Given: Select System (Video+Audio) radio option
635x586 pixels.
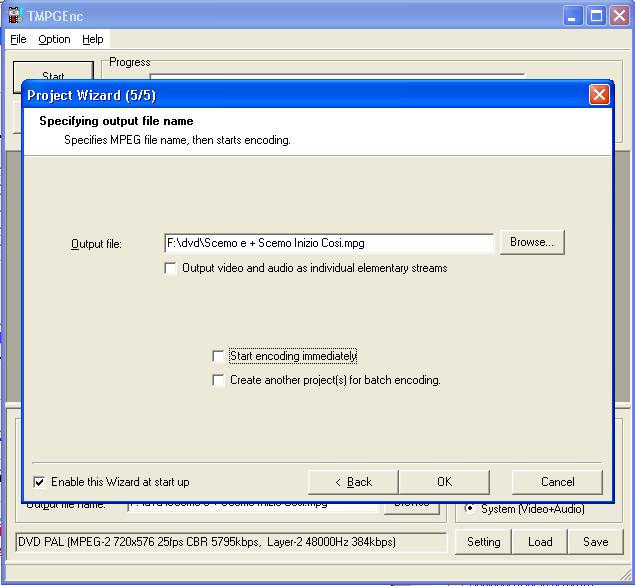Looking at the screenshot, I should tap(470, 508).
